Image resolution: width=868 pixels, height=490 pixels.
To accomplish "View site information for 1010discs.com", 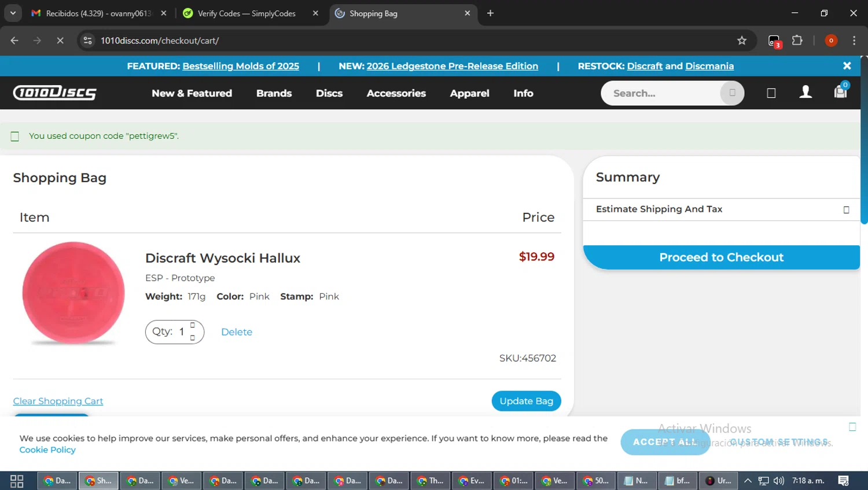I will (87, 40).
